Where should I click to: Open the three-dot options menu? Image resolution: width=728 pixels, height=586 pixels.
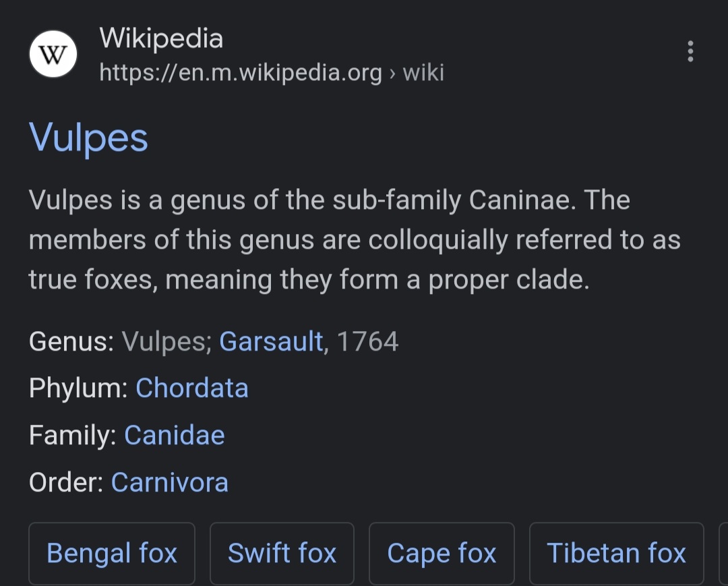pyautogui.click(x=690, y=51)
